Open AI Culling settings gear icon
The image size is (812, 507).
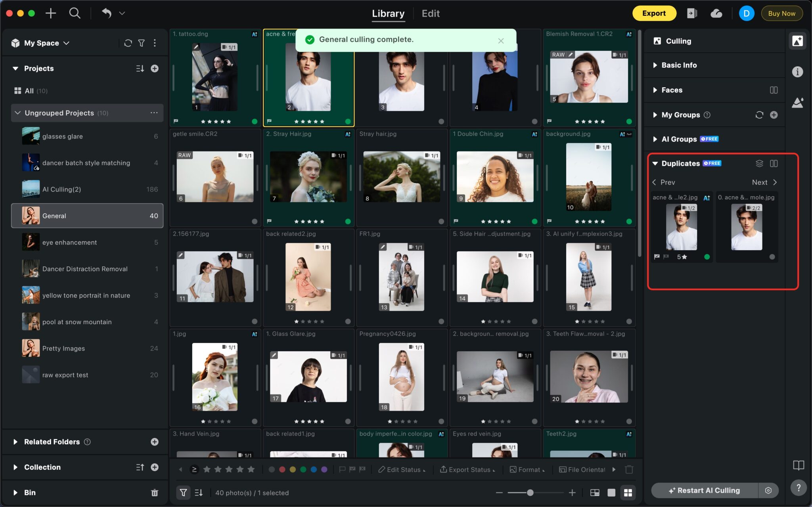coord(768,490)
